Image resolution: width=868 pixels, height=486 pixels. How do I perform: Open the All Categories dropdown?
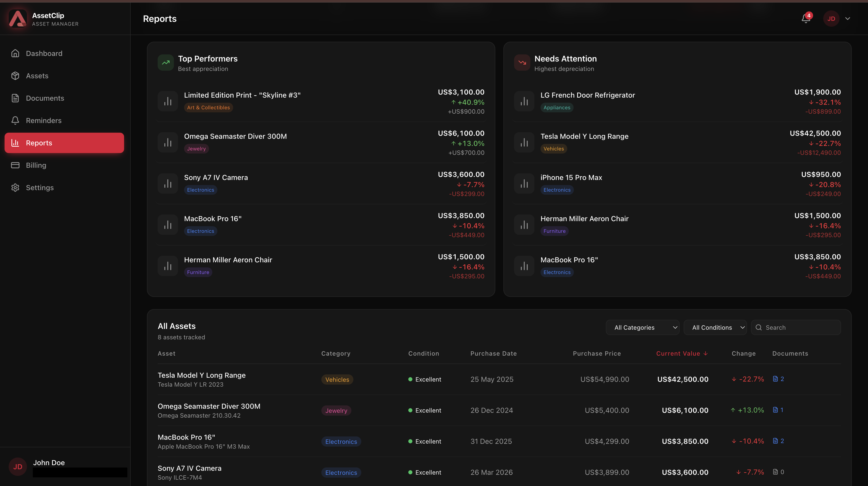[642, 327]
